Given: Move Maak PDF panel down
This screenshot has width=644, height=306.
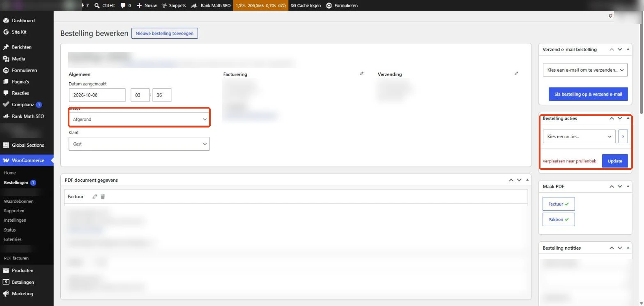Looking at the screenshot, I should coord(620,186).
